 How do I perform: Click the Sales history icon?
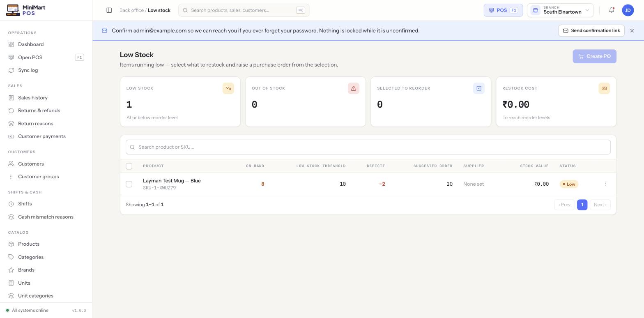pyautogui.click(x=11, y=98)
